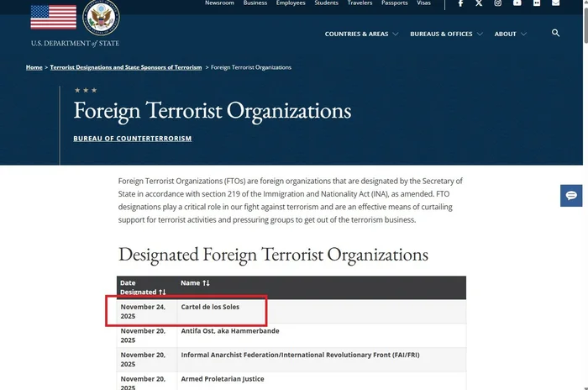
Task: Open the Business top link
Action: [255, 3]
